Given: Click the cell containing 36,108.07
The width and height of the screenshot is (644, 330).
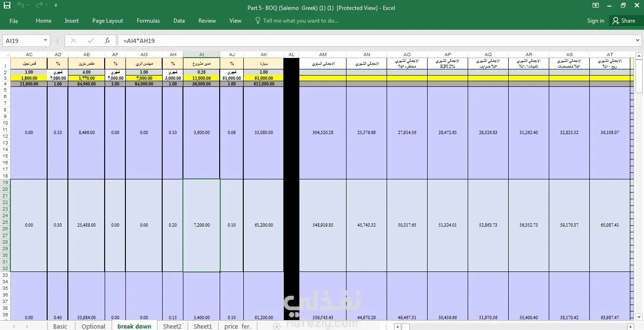Looking at the screenshot, I should click(x=610, y=133).
